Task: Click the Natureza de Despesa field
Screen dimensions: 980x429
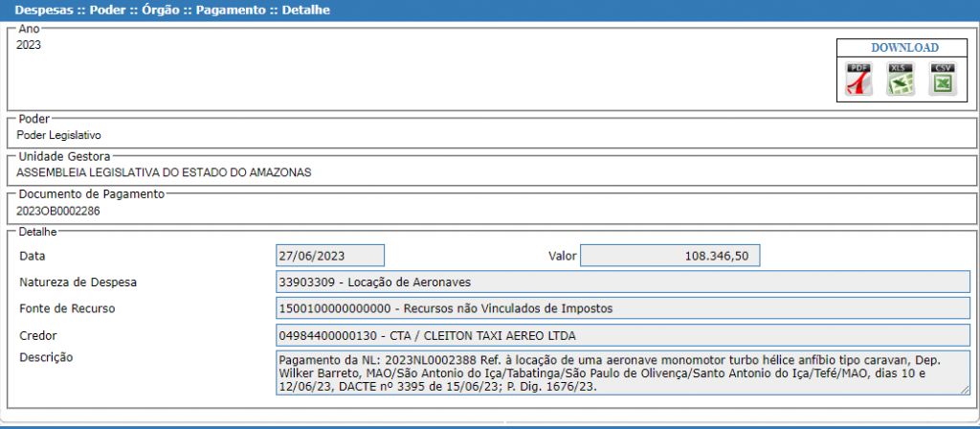Action: [x=622, y=282]
